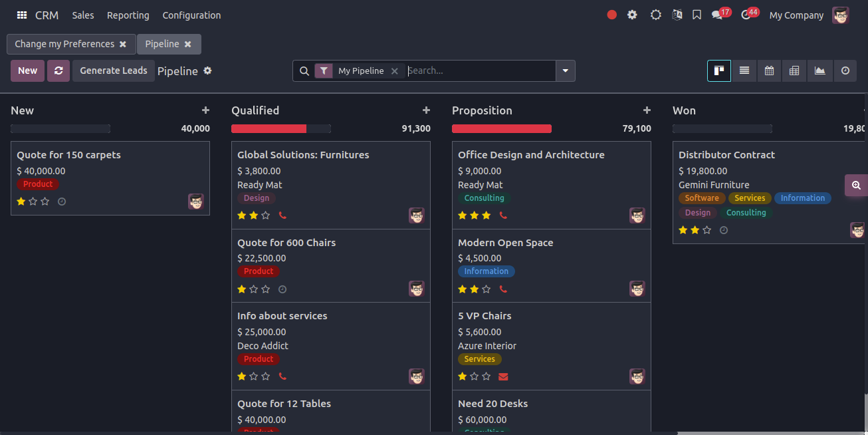Open Quote for 150 carpets card
The image size is (868, 435).
point(110,178)
